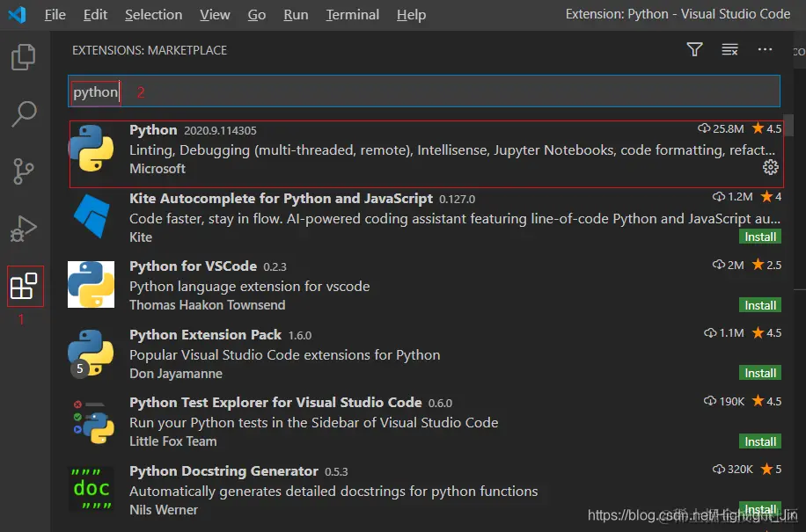Image resolution: width=806 pixels, height=532 pixels.
Task: Click the Python extension logo by Microsoft
Action: click(91, 149)
